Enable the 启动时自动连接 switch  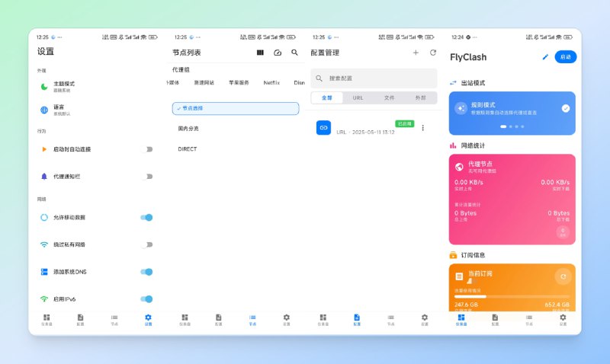tap(148, 149)
